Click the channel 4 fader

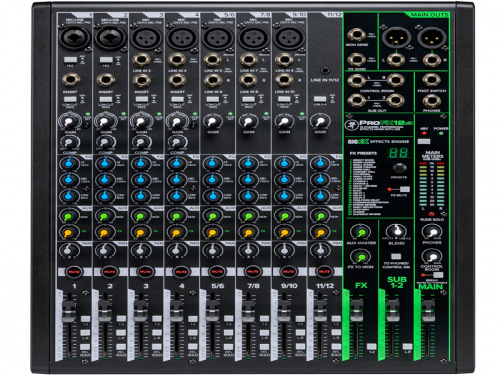tap(177, 311)
